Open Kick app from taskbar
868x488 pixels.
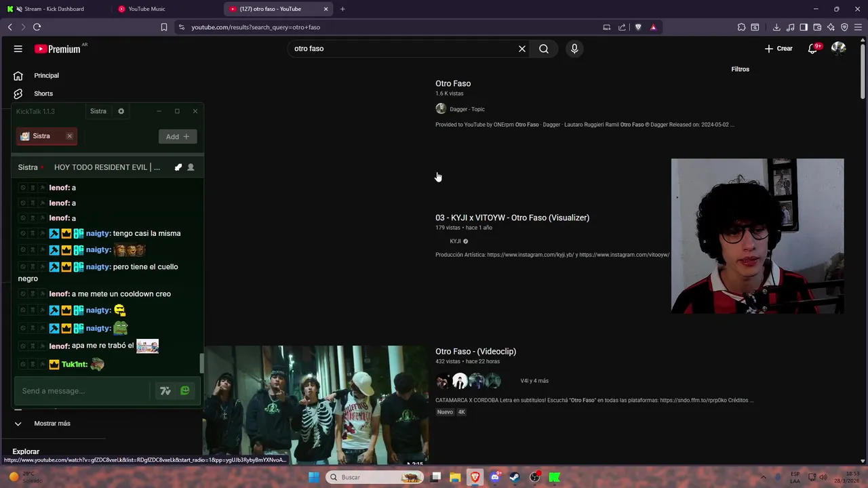pyautogui.click(x=555, y=477)
